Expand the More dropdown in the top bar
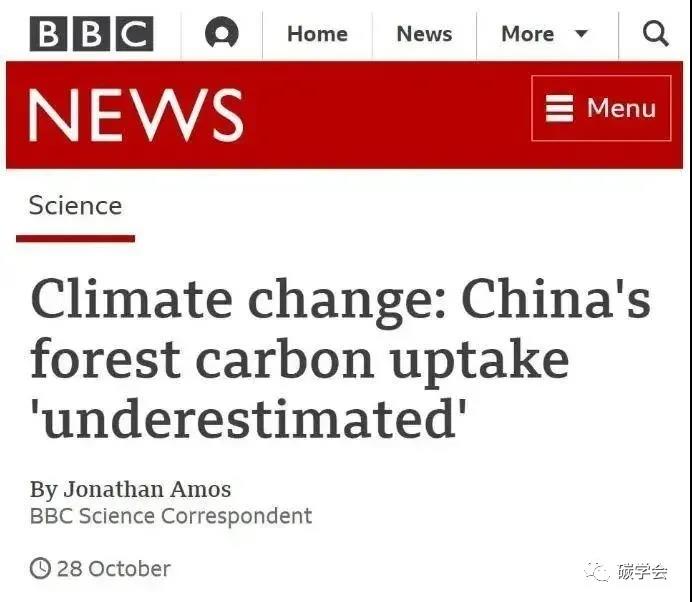This screenshot has width=692, height=602. click(x=544, y=34)
